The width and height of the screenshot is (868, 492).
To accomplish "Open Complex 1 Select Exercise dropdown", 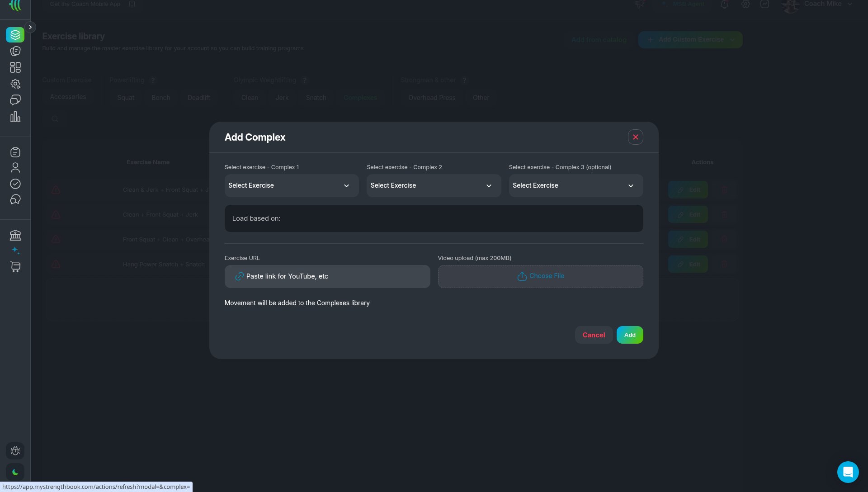I will [x=292, y=185].
